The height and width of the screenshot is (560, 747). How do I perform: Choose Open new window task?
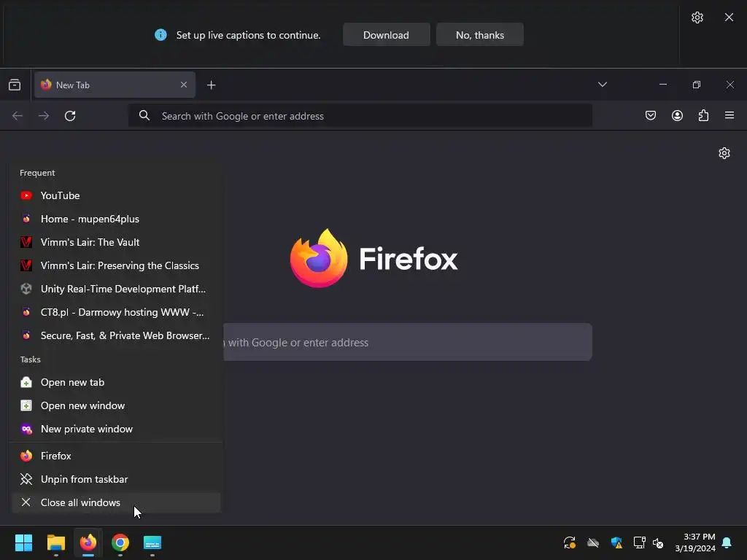coord(116,405)
